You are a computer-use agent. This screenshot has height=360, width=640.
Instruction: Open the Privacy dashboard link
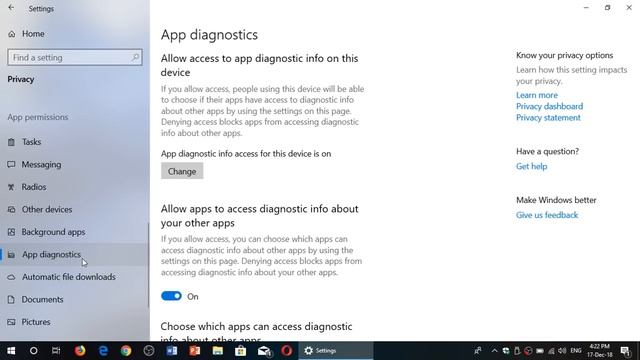click(x=549, y=107)
